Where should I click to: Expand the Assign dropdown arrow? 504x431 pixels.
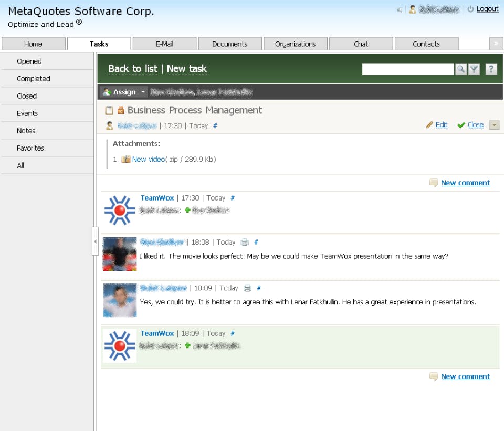click(143, 92)
